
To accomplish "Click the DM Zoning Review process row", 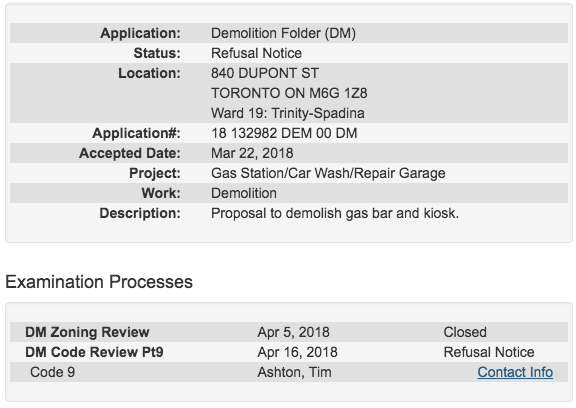I will pyautogui.click(x=289, y=332).
